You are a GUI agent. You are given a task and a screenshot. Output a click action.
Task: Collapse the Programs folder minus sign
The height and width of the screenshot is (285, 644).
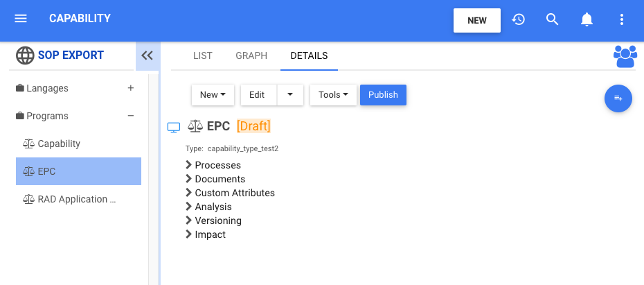pos(131,116)
